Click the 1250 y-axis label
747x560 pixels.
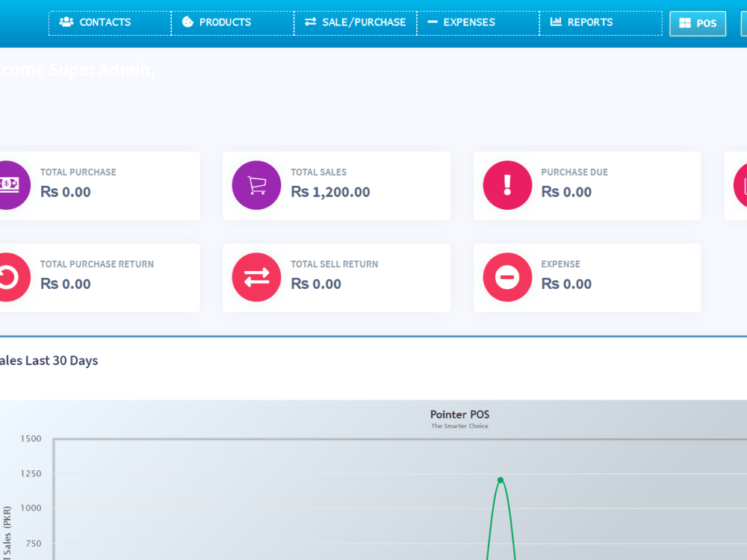click(31, 474)
